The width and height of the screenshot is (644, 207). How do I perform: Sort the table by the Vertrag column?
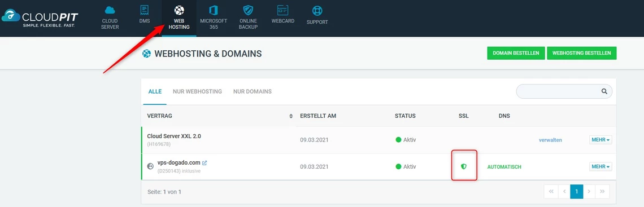click(291, 116)
